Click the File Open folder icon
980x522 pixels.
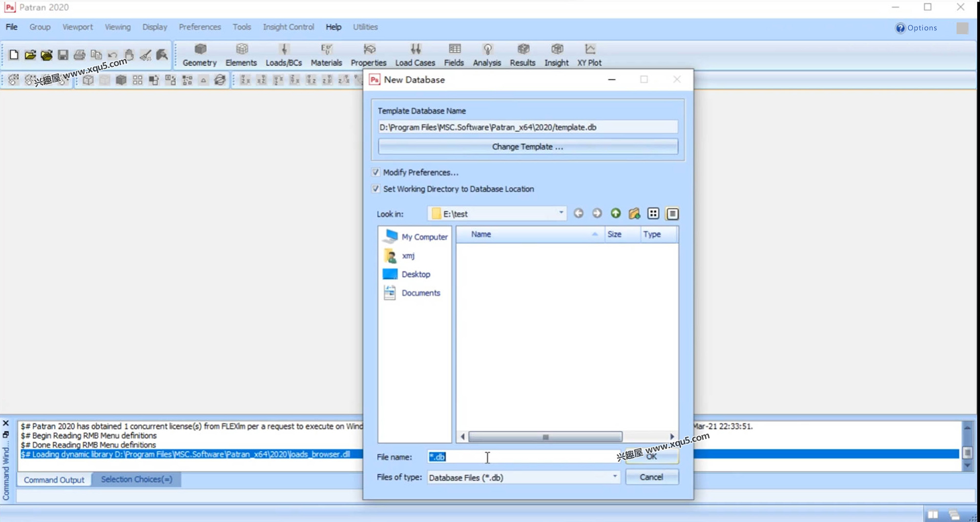tap(30, 55)
